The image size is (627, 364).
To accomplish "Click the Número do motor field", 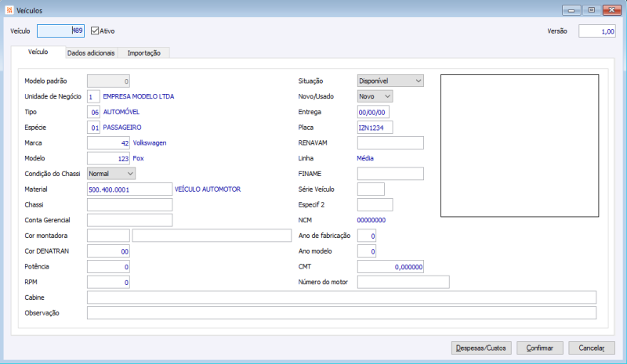I will click(x=403, y=282).
